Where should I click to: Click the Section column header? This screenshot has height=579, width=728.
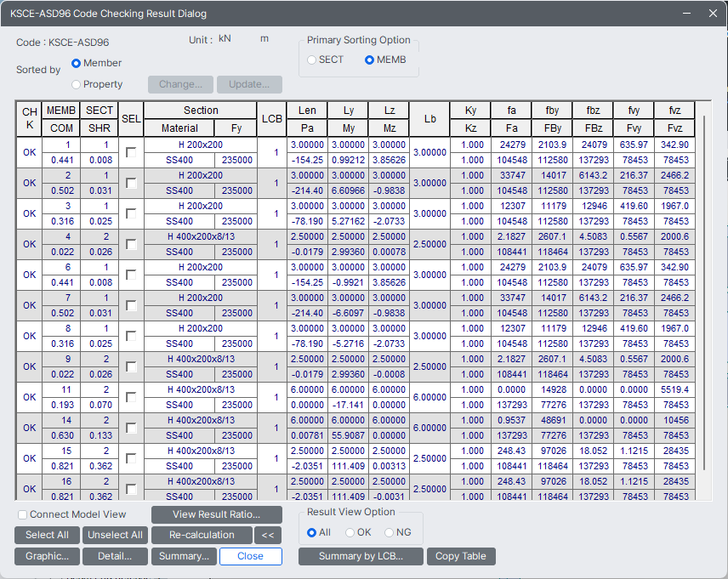point(201,111)
